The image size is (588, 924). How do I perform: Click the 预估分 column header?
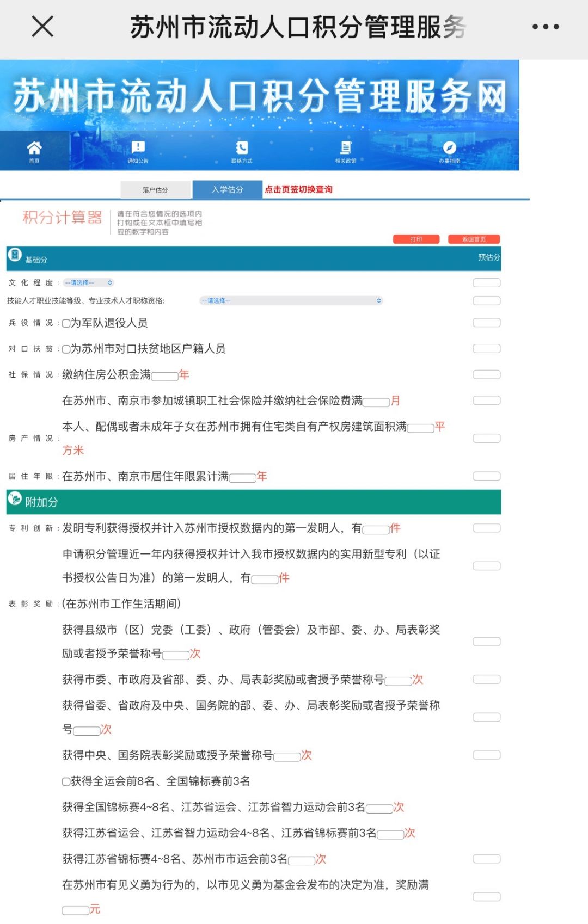[x=489, y=257]
